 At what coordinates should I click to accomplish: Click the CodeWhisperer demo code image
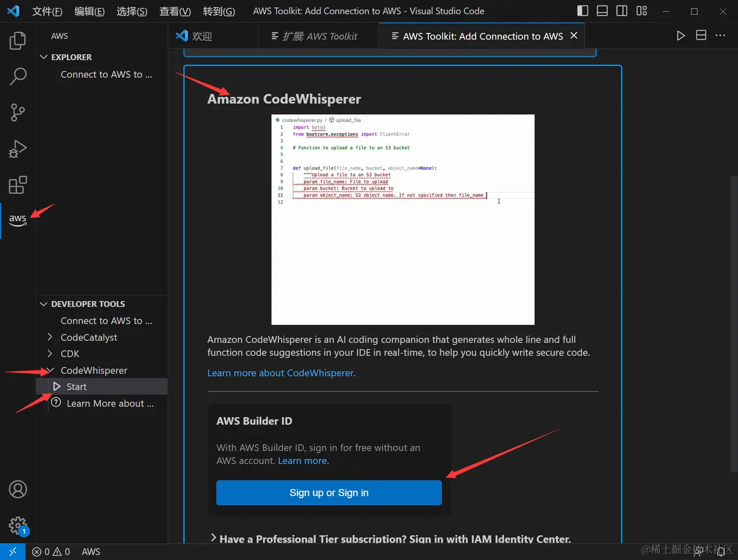(x=403, y=220)
